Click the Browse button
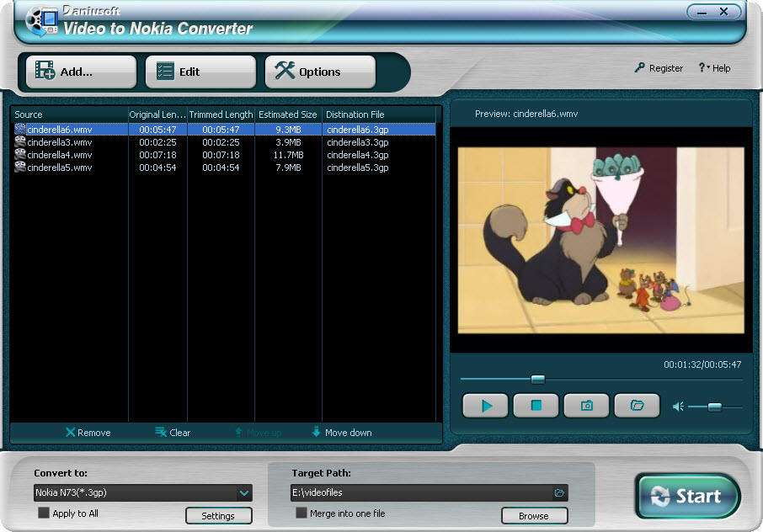Viewport: 763px width, 532px height. click(534, 516)
